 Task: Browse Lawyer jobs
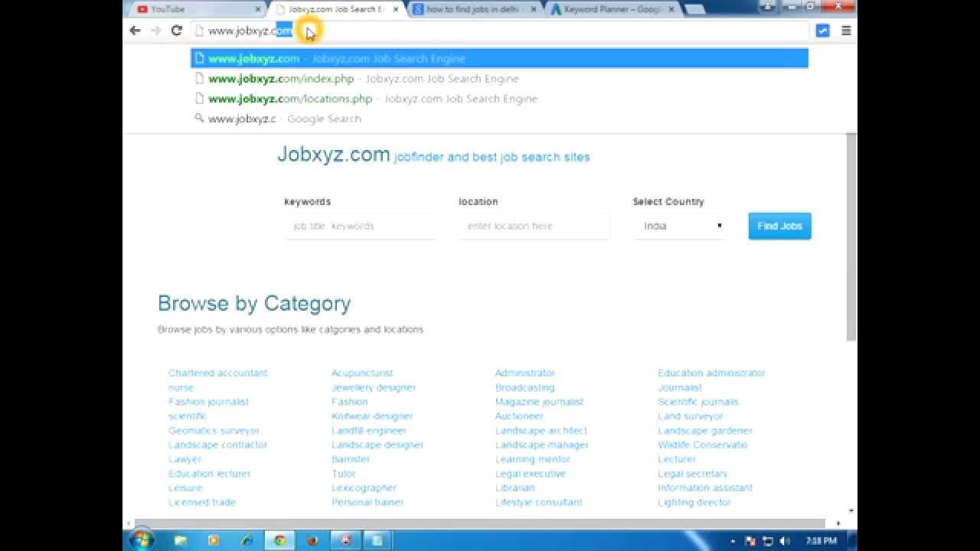(185, 460)
